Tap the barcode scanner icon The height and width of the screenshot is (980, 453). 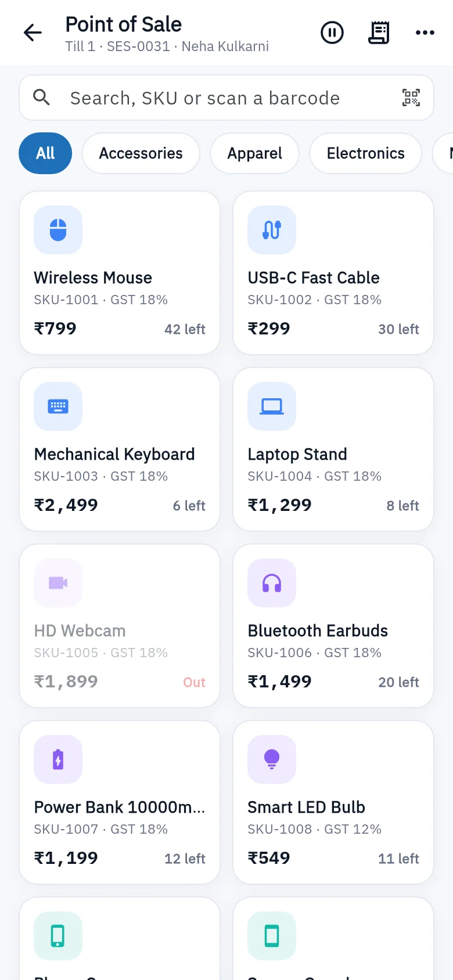[x=411, y=98]
